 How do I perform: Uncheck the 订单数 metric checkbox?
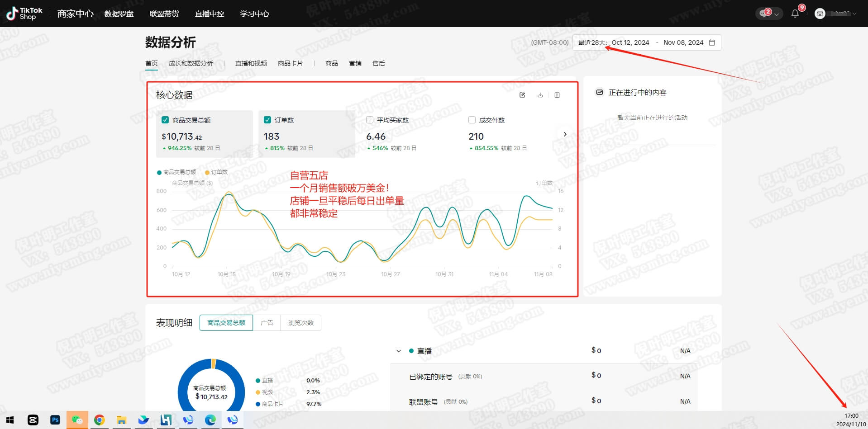267,120
